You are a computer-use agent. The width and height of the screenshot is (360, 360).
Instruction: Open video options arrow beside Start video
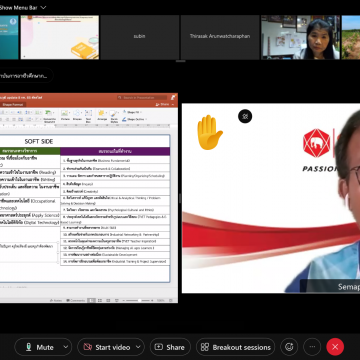[x=138, y=347]
